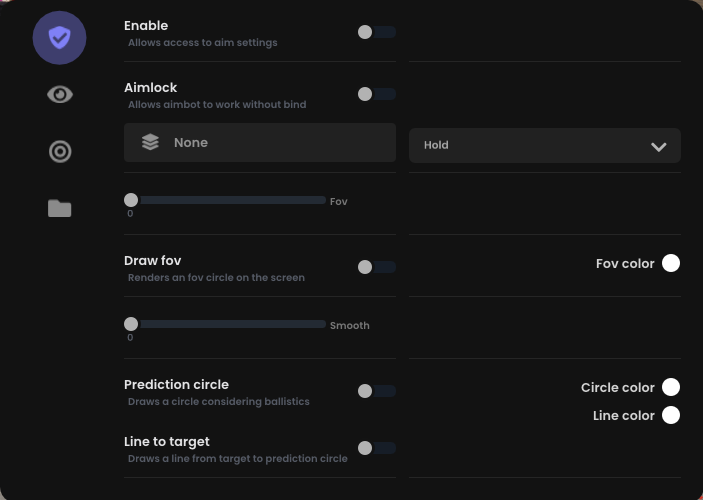Toggle Line to target
703x500 pixels.
(x=376, y=448)
